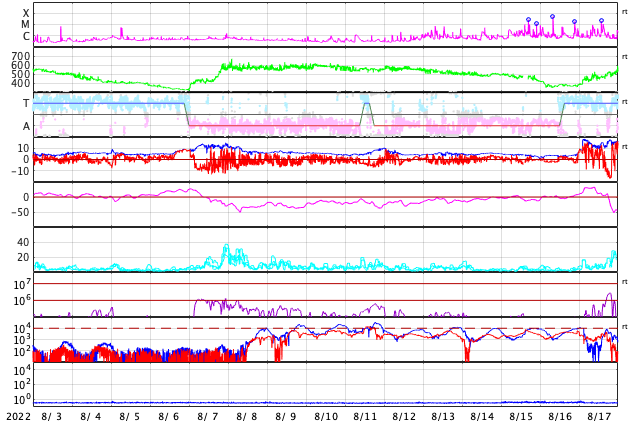Select the 8/4 date label
Image resolution: width=634 pixels, height=424 pixels.
click(x=91, y=417)
